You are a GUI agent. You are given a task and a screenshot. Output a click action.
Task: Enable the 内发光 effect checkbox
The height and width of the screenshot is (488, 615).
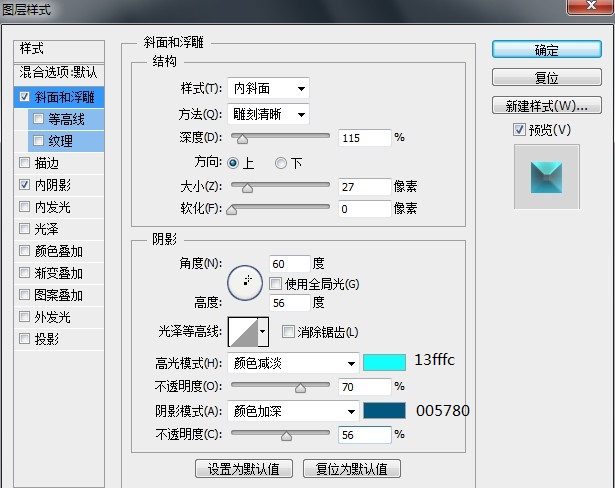tap(24, 206)
